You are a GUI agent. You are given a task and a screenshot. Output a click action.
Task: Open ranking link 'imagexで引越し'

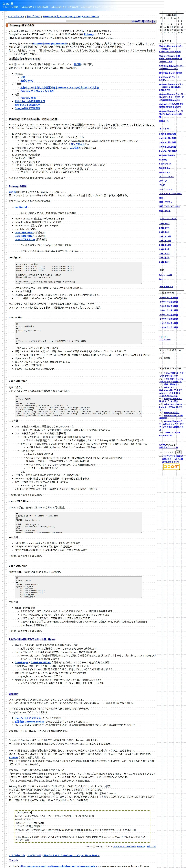click(172, 412)
